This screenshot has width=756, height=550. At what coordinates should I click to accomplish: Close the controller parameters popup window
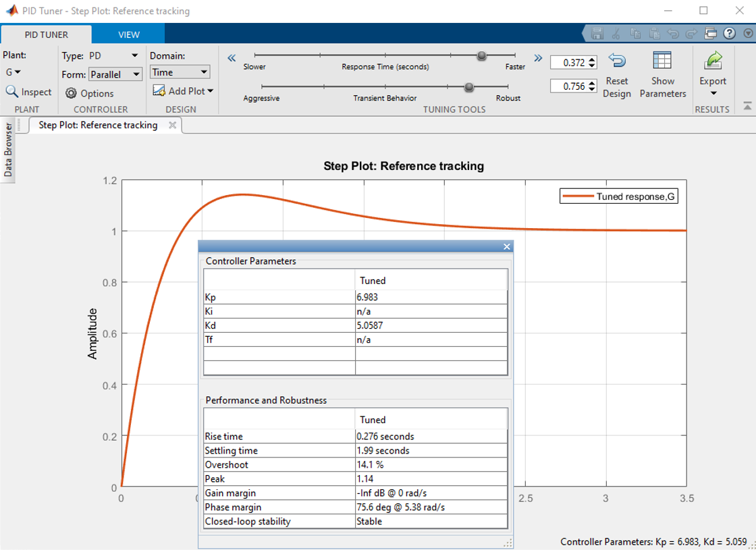[x=507, y=246]
